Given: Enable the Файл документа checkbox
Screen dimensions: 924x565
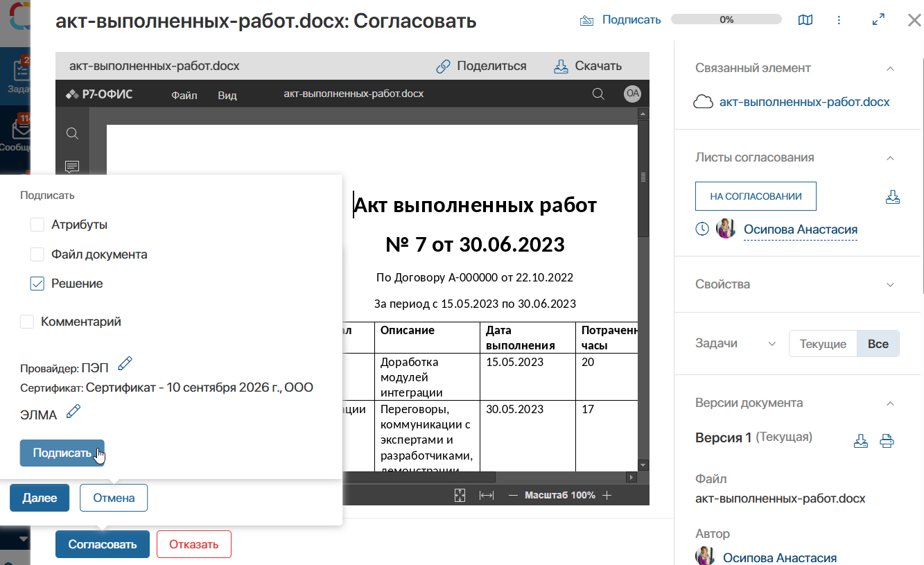Looking at the screenshot, I should click(x=37, y=254).
